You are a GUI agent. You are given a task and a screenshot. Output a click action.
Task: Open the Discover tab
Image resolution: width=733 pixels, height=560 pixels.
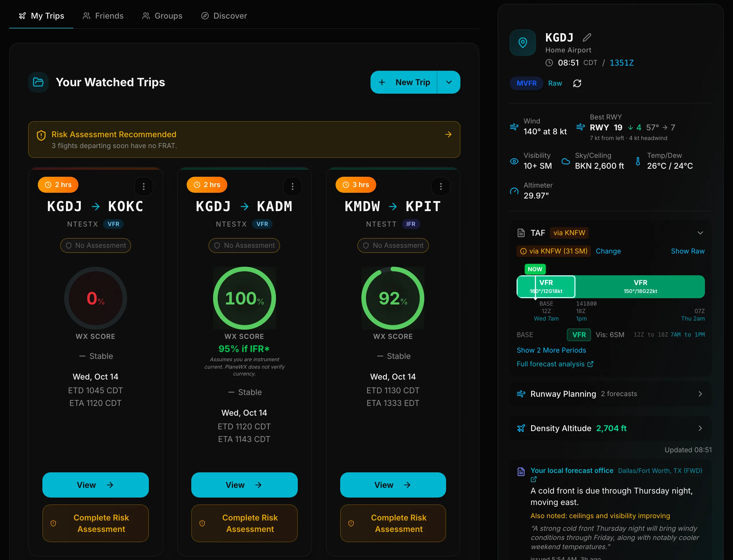pos(224,16)
